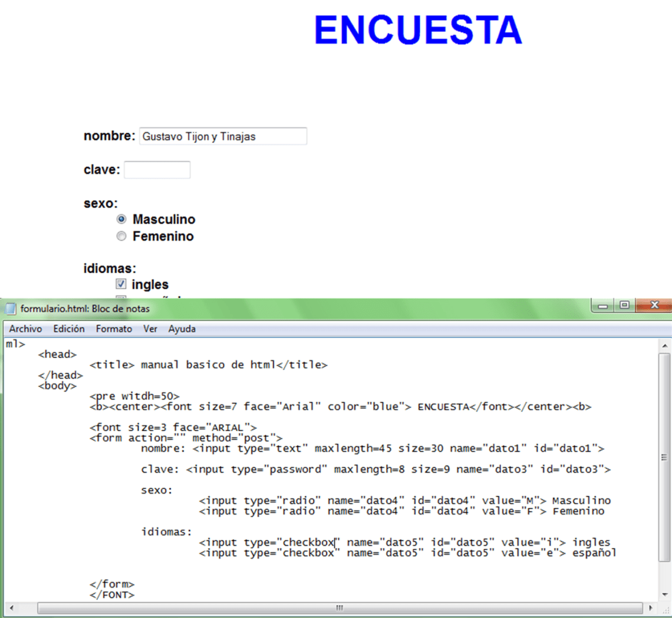Open the Archivo menu
This screenshot has height=618, width=672.
[25, 329]
